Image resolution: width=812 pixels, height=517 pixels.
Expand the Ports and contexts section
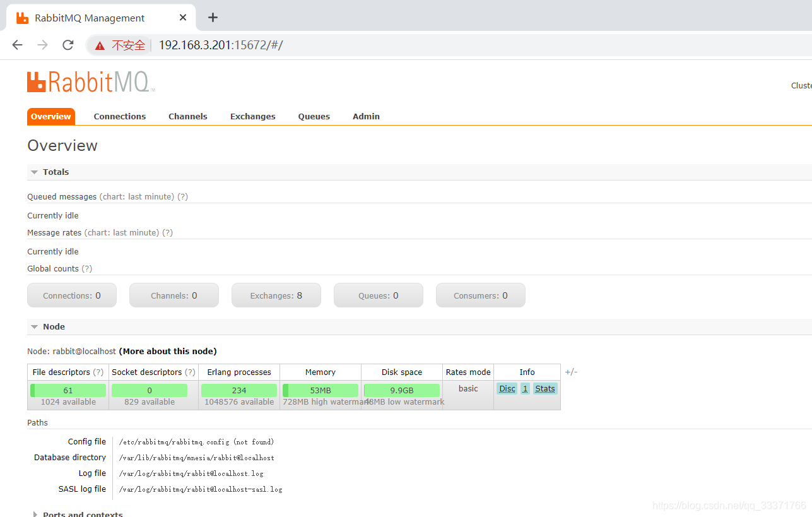[35, 514]
